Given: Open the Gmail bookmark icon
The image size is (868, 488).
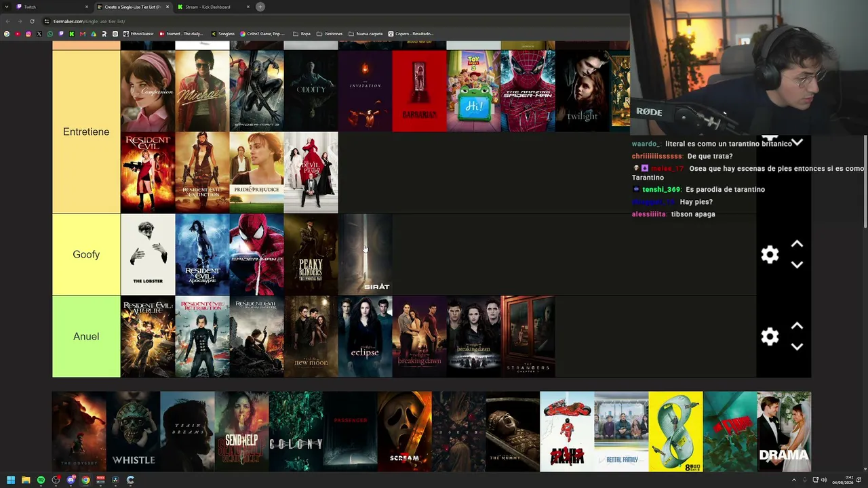Looking at the screenshot, I should [x=83, y=34].
